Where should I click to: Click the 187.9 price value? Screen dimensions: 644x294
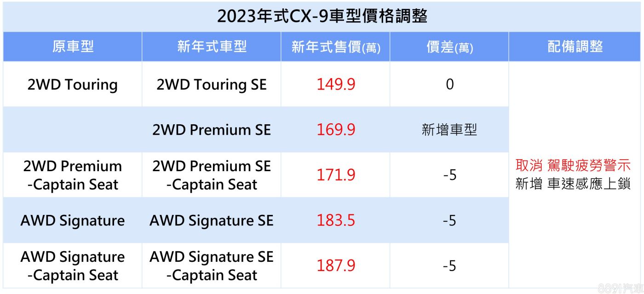[x=335, y=266]
